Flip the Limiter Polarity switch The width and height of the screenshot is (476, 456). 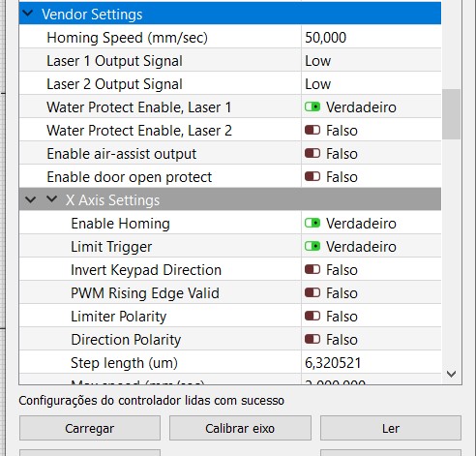point(312,316)
